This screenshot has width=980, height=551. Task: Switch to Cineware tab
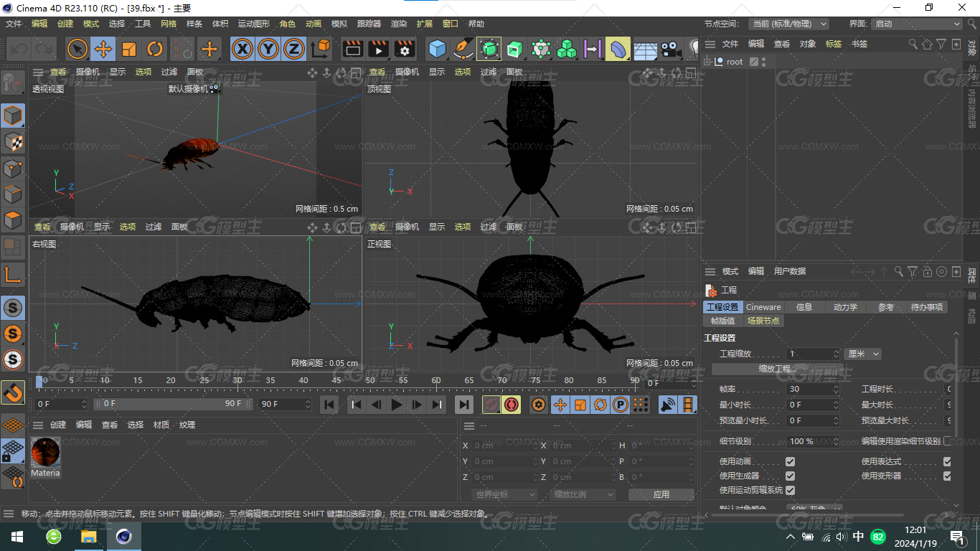coord(763,307)
